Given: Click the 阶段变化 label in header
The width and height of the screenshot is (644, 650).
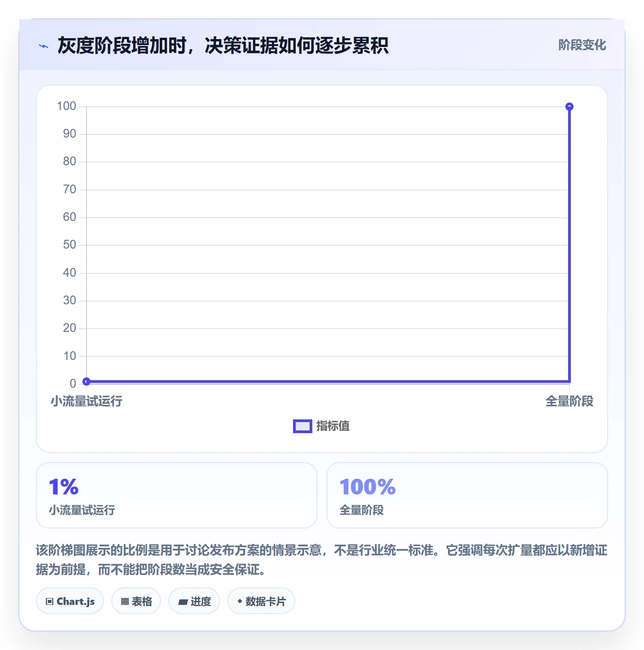Looking at the screenshot, I should point(582,45).
